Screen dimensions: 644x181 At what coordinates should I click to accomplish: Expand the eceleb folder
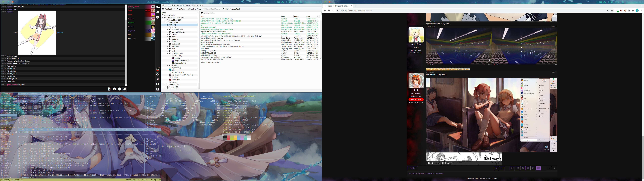tap(168, 65)
